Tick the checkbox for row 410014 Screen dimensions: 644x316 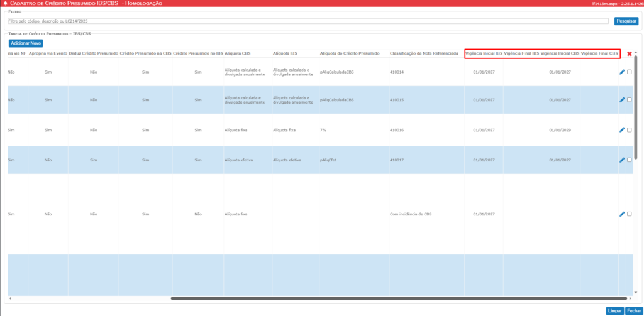point(630,72)
